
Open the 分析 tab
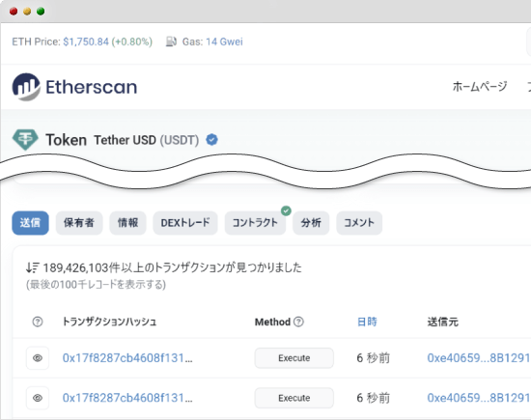311,223
